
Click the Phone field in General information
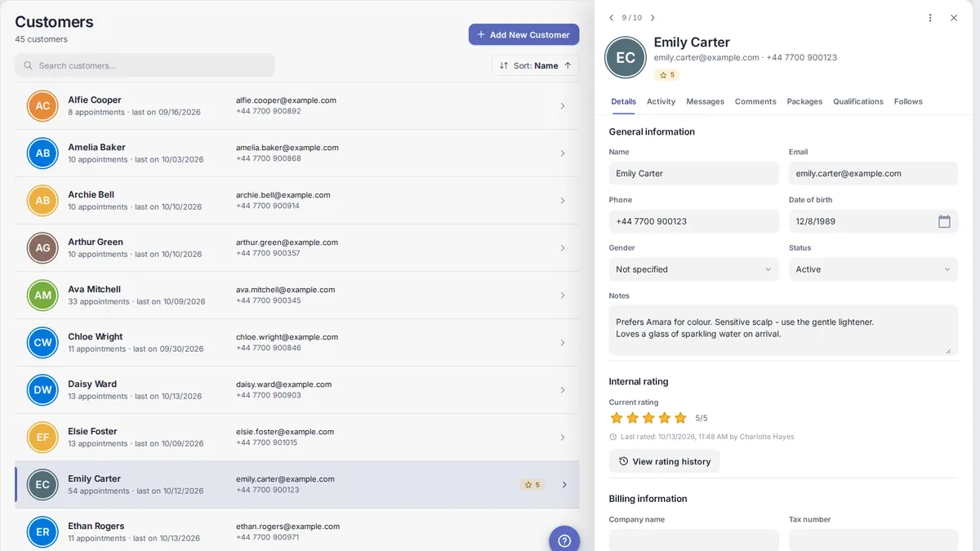[694, 221]
